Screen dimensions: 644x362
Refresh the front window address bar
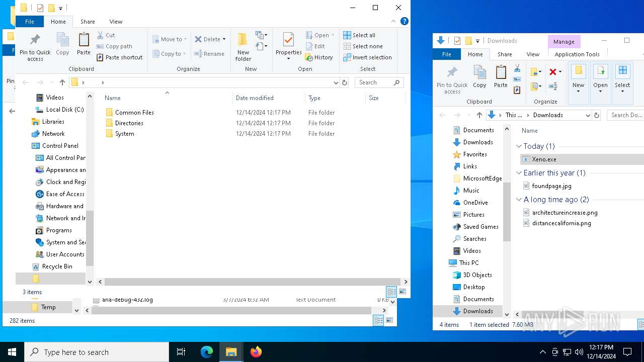tap(345, 82)
